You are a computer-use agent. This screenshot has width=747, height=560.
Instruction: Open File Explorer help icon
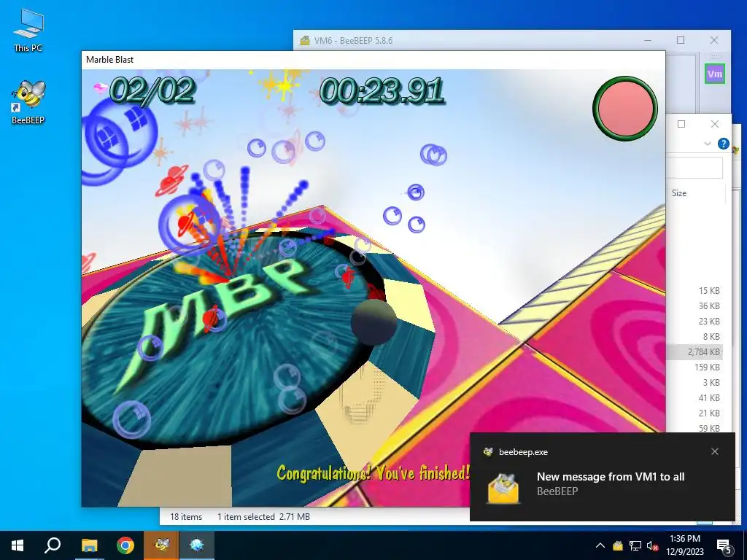(x=723, y=144)
